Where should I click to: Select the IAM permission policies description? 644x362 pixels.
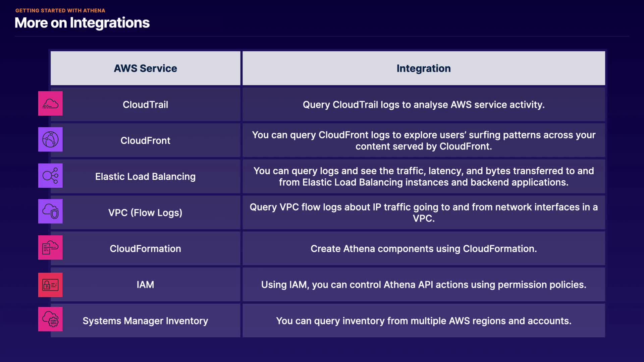tap(423, 285)
